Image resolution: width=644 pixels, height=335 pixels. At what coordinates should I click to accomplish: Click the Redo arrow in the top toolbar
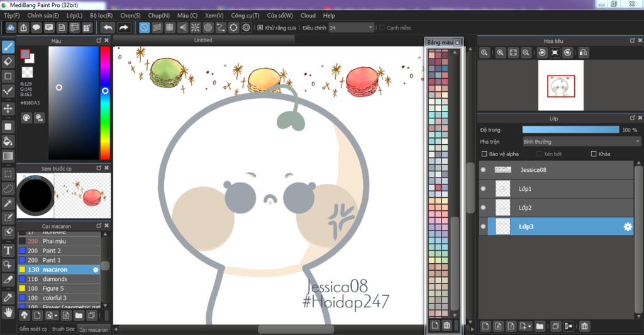[x=124, y=28]
